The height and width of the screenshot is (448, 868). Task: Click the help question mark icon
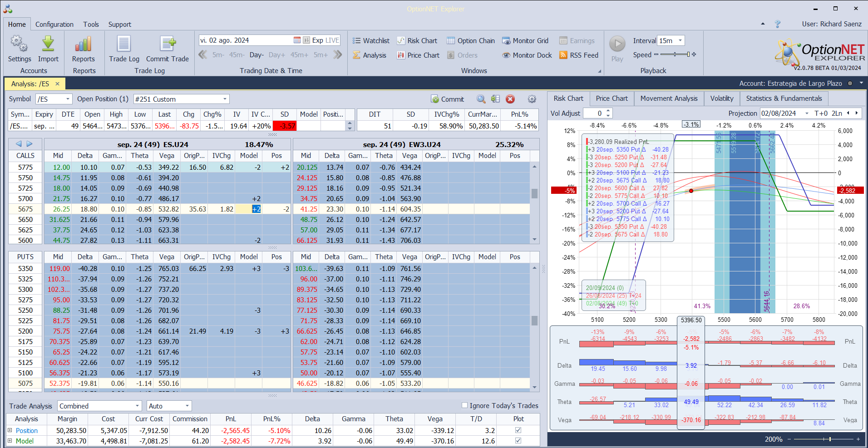(777, 24)
